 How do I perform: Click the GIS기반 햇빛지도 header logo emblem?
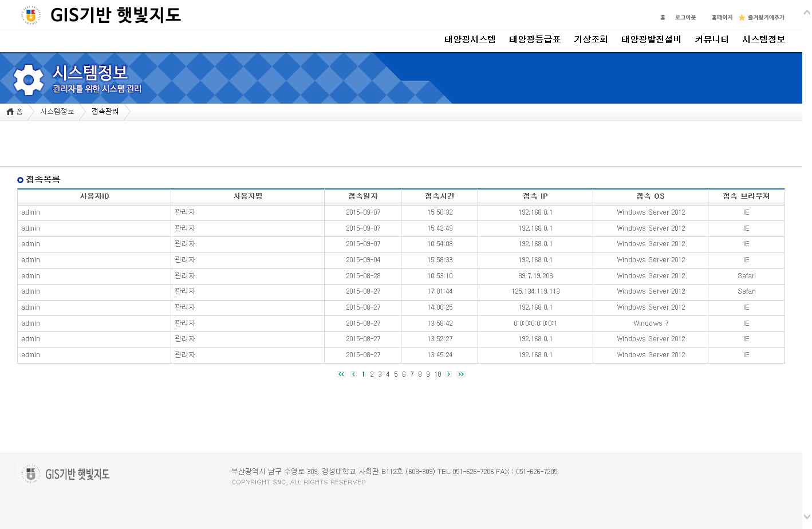[31, 15]
